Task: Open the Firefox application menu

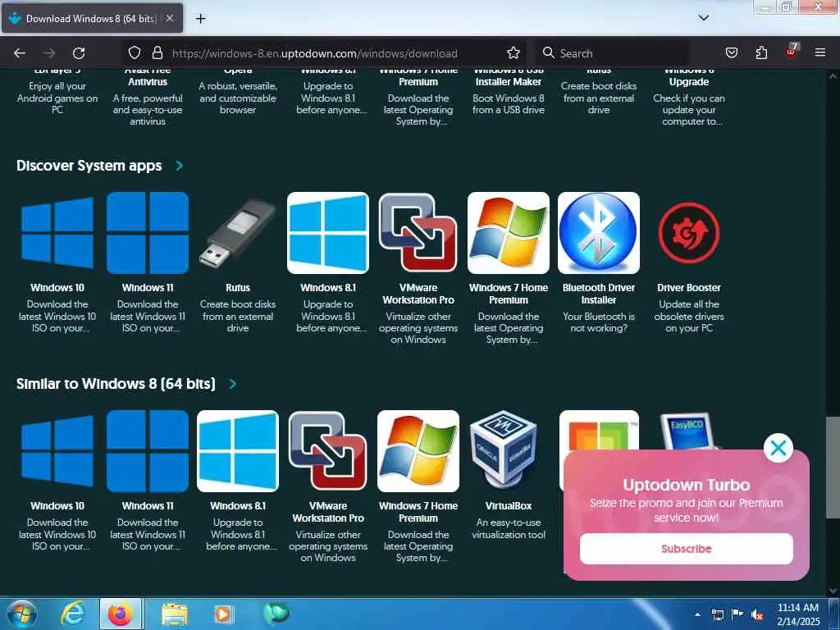Action: 820,52
